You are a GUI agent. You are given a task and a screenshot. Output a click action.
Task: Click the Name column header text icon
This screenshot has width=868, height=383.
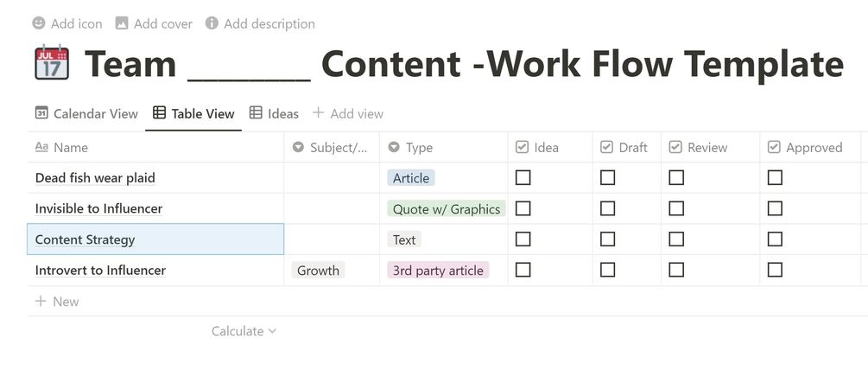(x=41, y=148)
